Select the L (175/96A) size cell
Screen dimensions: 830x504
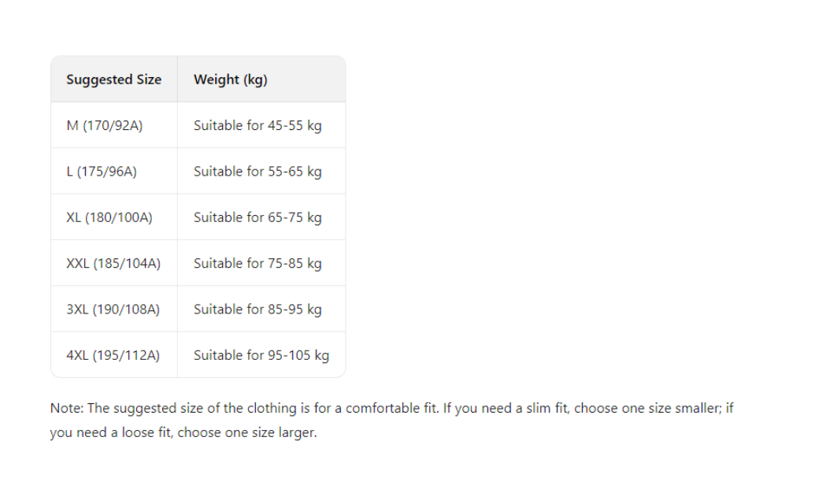[x=102, y=172]
